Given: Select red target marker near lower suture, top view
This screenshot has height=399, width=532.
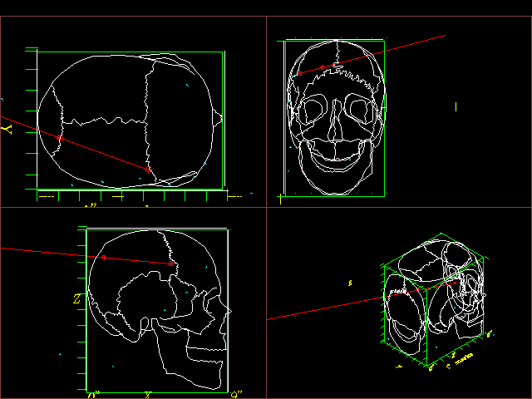Looking at the screenshot, I should click(x=148, y=170).
